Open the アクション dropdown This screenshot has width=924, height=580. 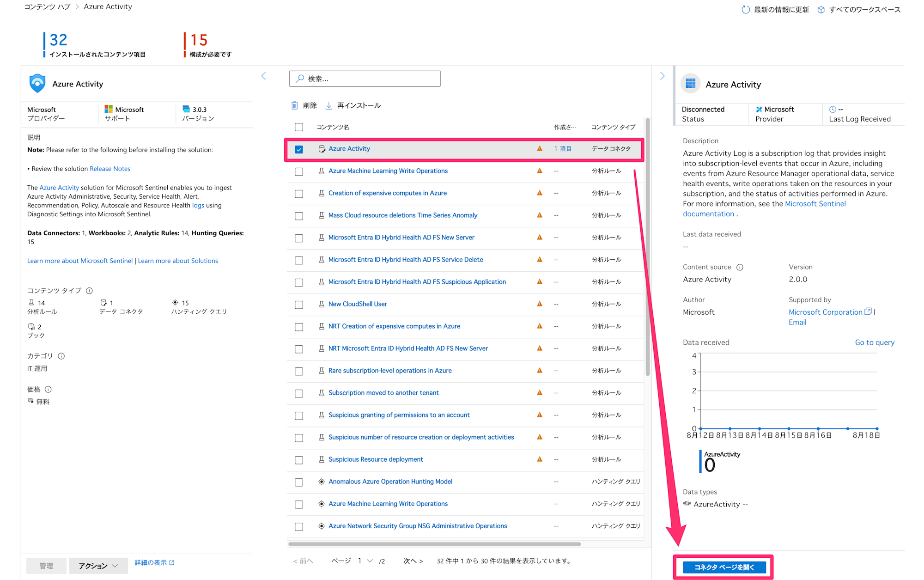pos(98,566)
